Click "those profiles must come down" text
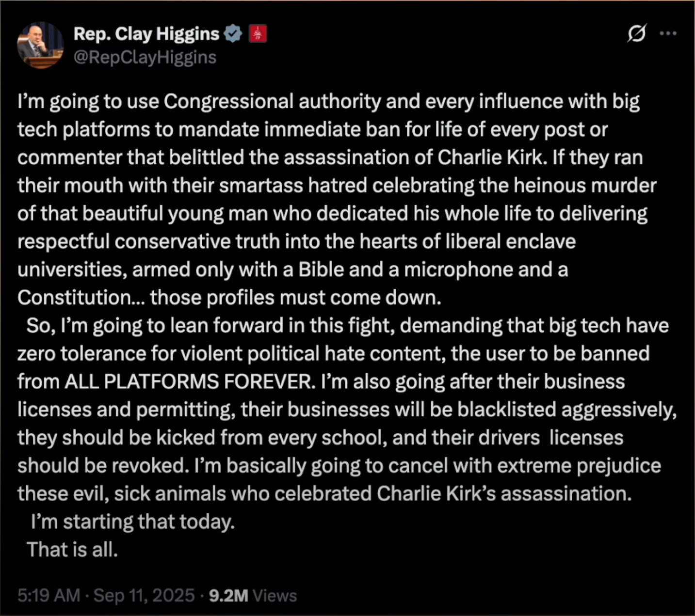The width and height of the screenshot is (695, 616). 295,298
